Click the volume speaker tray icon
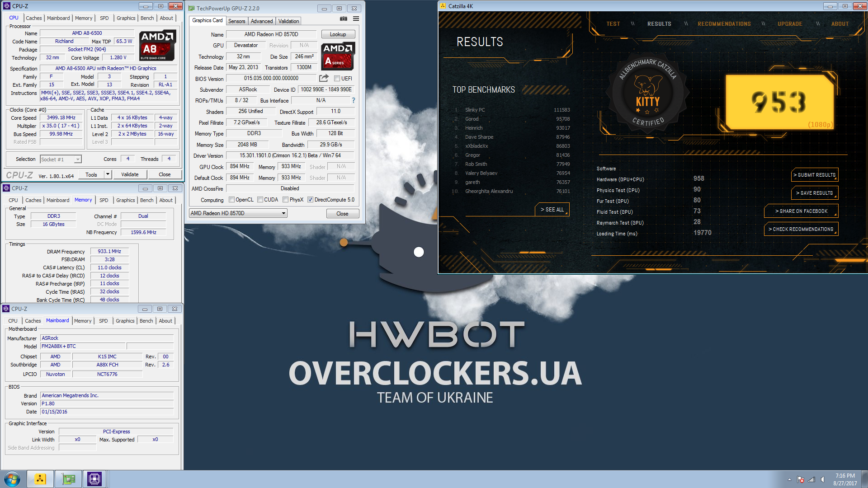This screenshot has width=868, height=488. [x=822, y=479]
